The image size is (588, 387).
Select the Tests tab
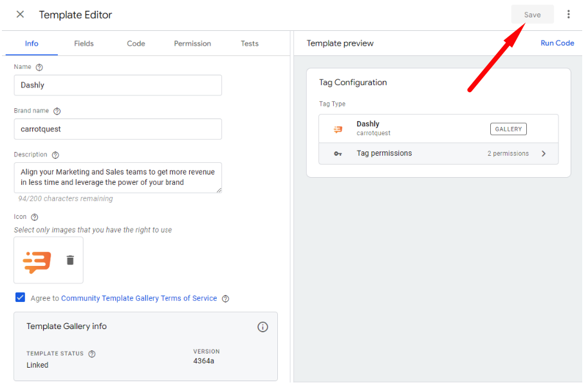pos(250,44)
